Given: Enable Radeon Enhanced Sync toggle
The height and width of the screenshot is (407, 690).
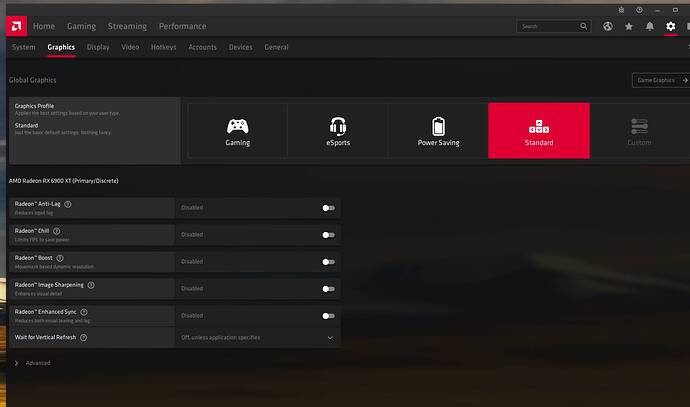Looking at the screenshot, I should tap(328, 316).
